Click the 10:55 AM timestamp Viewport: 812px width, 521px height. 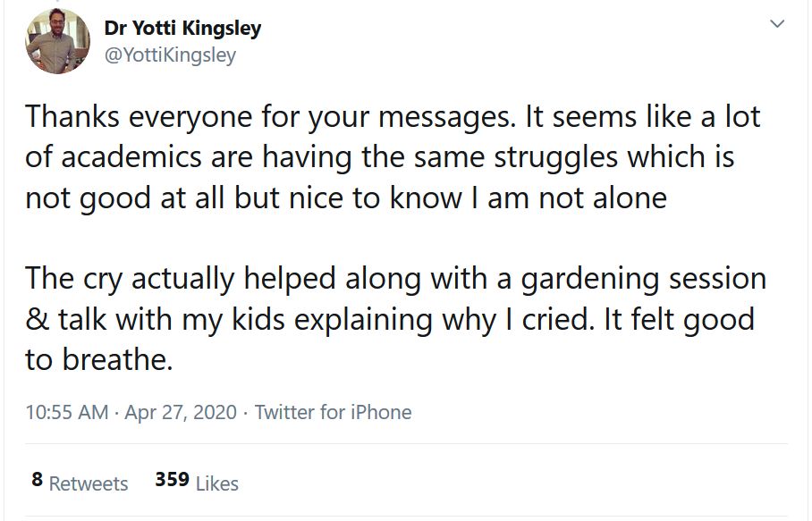[x=67, y=412]
